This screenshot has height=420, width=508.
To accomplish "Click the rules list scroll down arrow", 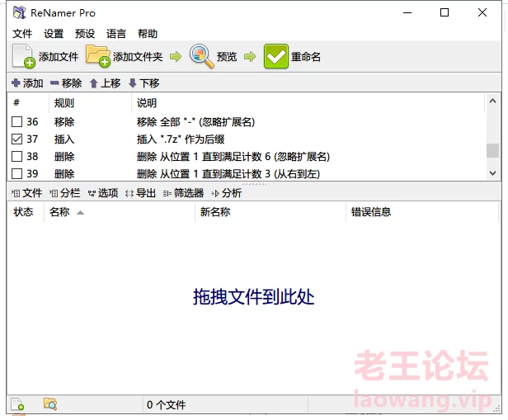I will click(x=493, y=173).
